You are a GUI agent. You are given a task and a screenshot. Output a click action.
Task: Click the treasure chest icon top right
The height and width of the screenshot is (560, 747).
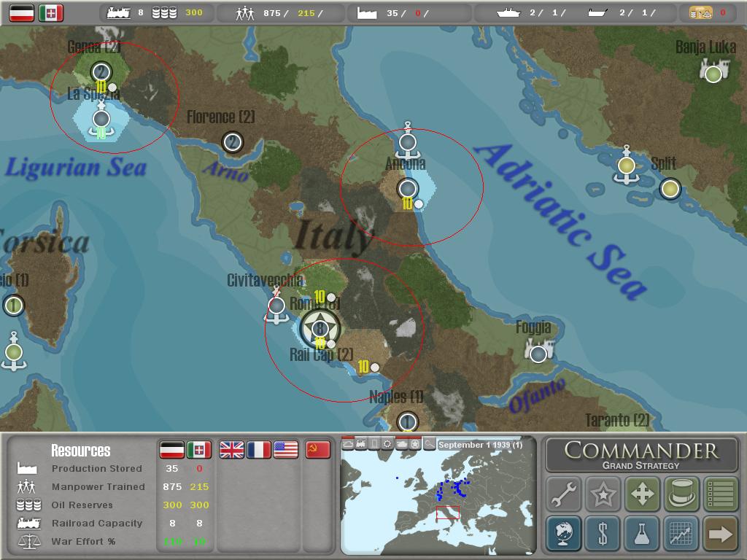pyautogui.click(x=701, y=13)
